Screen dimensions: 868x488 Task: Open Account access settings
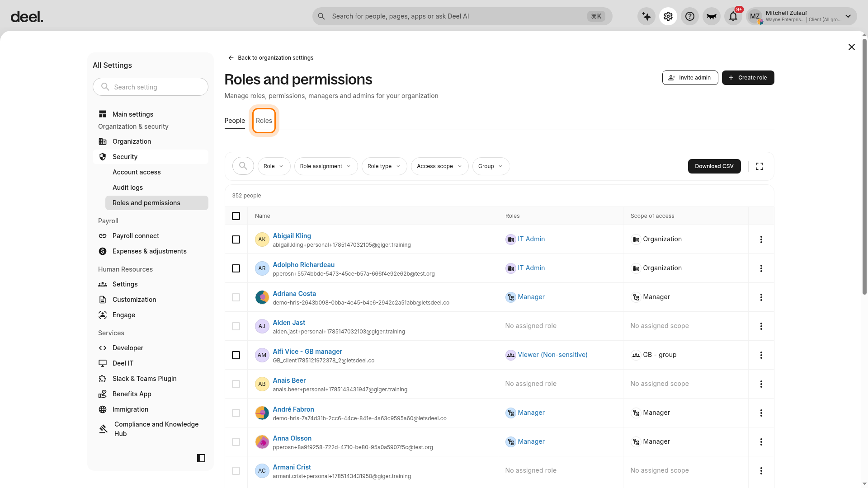pos(157,172)
